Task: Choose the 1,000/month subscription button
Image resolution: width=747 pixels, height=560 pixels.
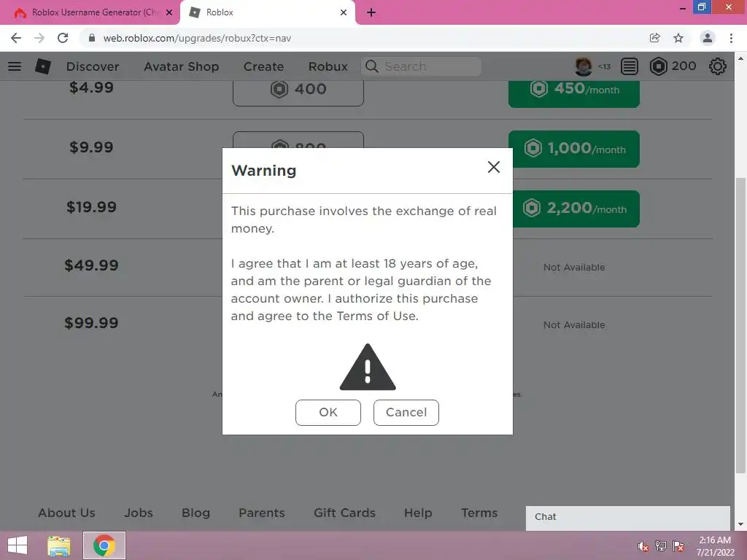Action: tap(573, 149)
